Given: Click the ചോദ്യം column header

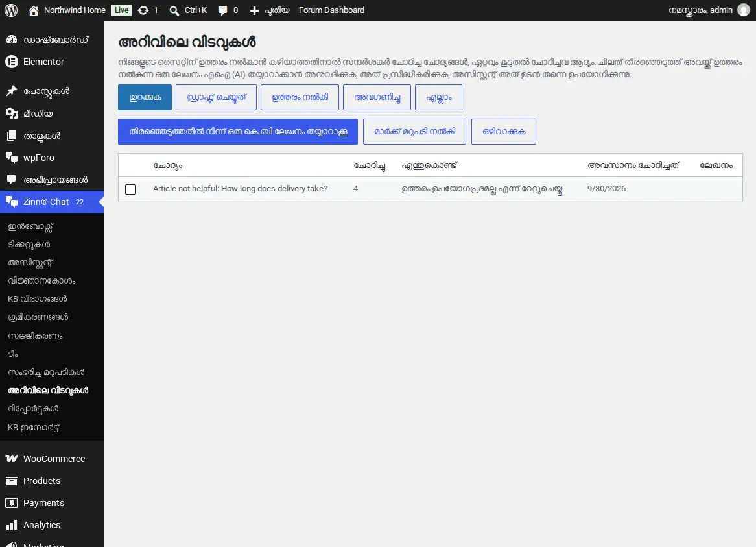Looking at the screenshot, I should click(168, 165).
